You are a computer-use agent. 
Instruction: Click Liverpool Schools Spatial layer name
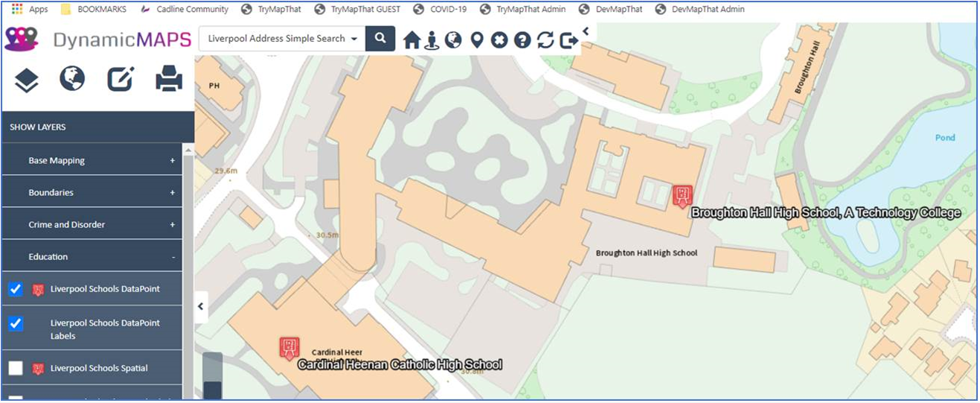(x=99, y=368)
